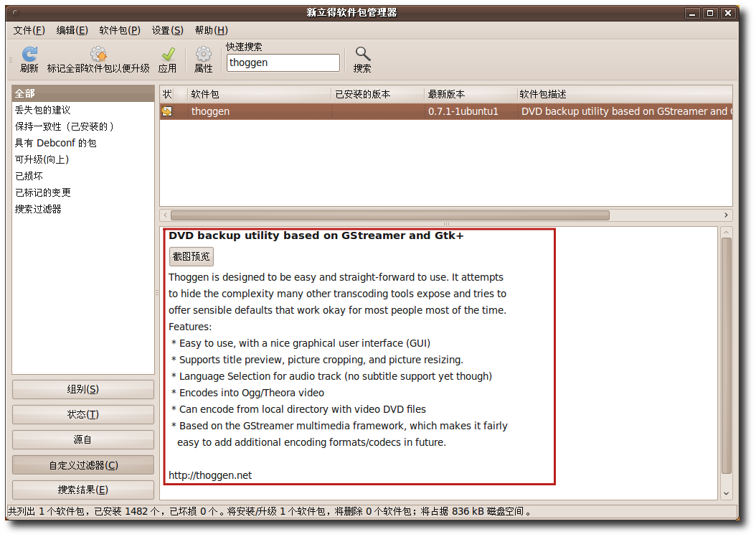Open the 设置(S) menu

click(168, 30)
